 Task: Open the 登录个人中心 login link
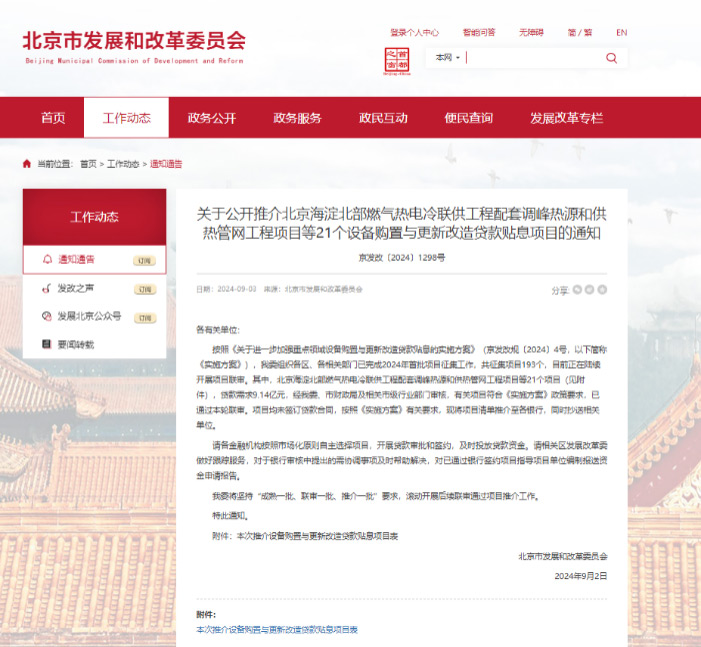[414, 32]
